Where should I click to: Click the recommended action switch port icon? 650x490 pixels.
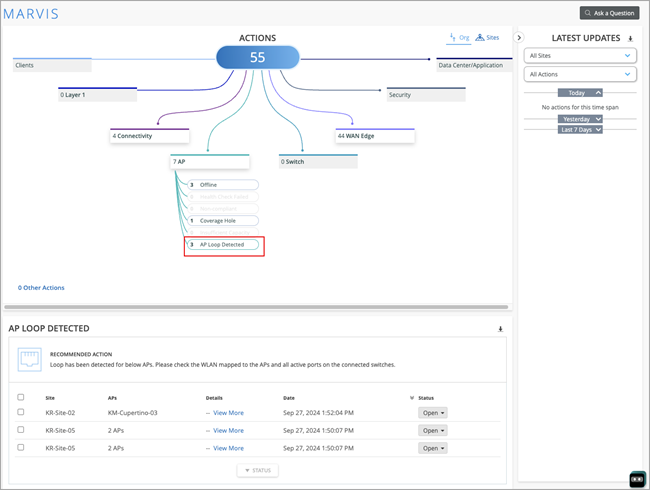pos(30,358)
